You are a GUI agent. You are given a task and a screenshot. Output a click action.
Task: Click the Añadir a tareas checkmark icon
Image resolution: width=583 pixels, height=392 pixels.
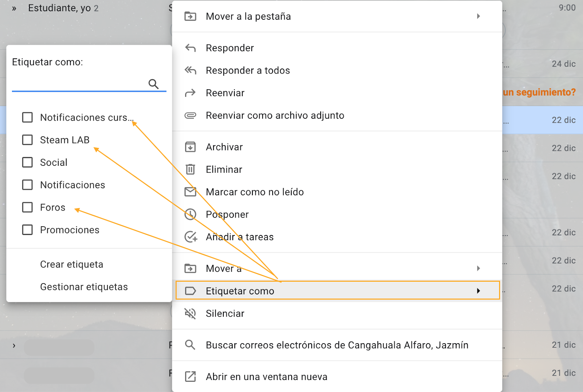tap(191, 237)
